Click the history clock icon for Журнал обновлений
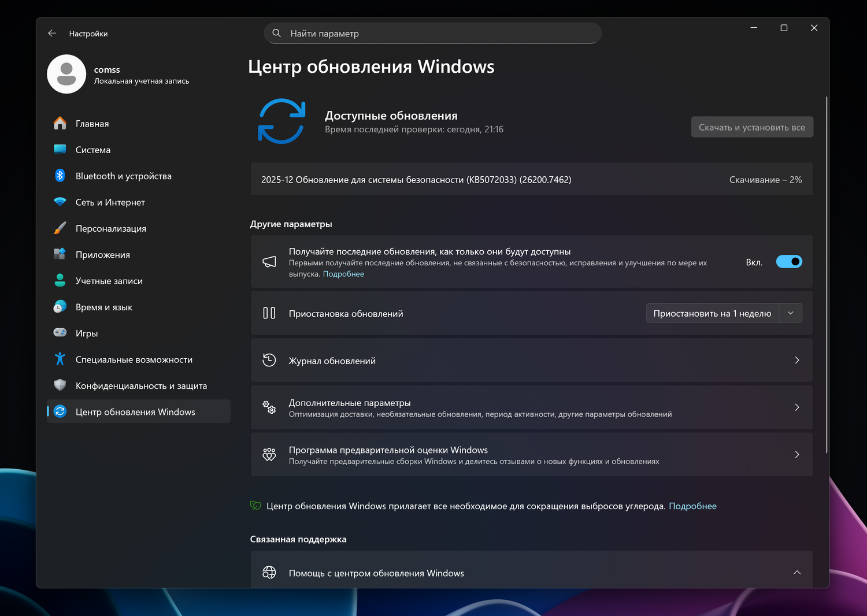The image size is (867, 616). click(x=269, y=360)
